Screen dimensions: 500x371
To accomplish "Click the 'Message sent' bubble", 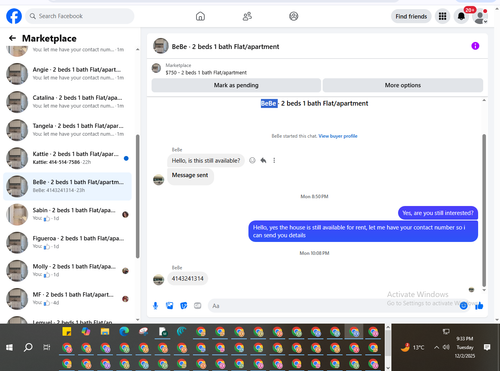I will pos(190,176).
